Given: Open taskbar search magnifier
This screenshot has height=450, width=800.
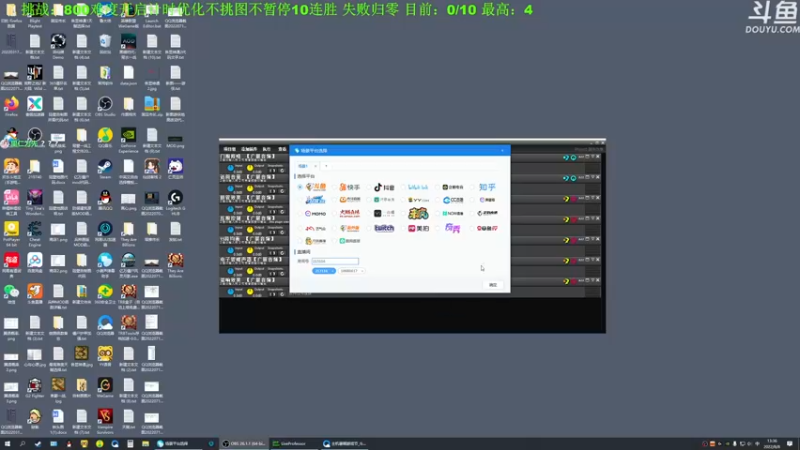Looking at the screenshot, I should pos(22,444).
